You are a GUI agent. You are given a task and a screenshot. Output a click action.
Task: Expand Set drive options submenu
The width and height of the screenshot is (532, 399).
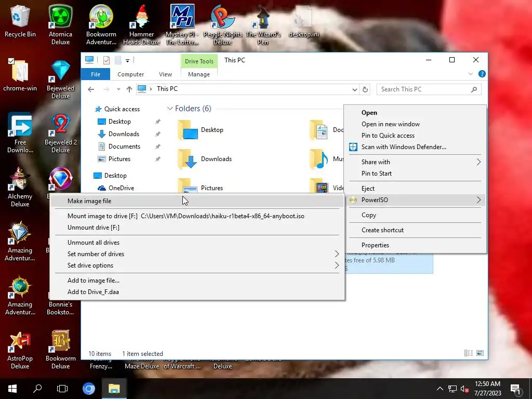[337, 265]
